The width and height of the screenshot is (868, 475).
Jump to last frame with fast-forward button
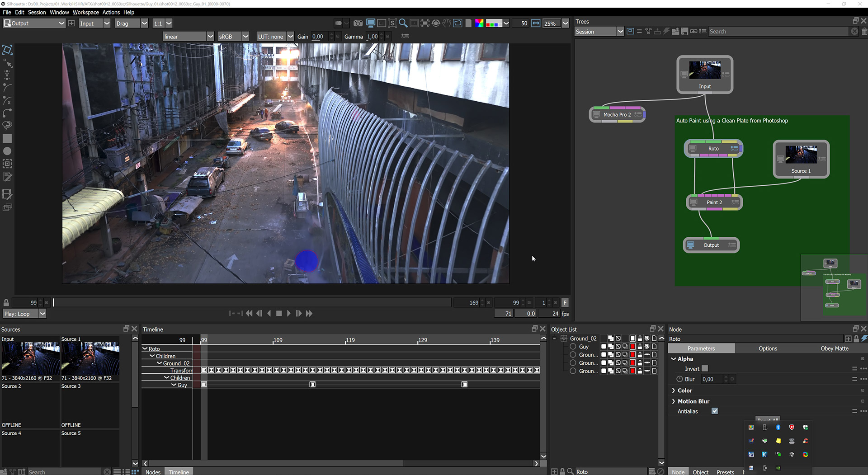[x=309, y=313]
